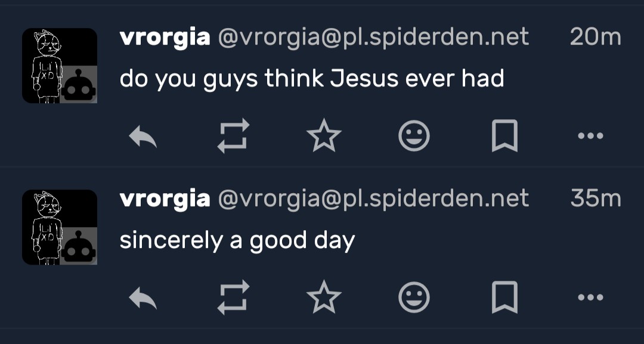
Task: Click vrorgia display name on the 20m post
Action: [165, 38]
